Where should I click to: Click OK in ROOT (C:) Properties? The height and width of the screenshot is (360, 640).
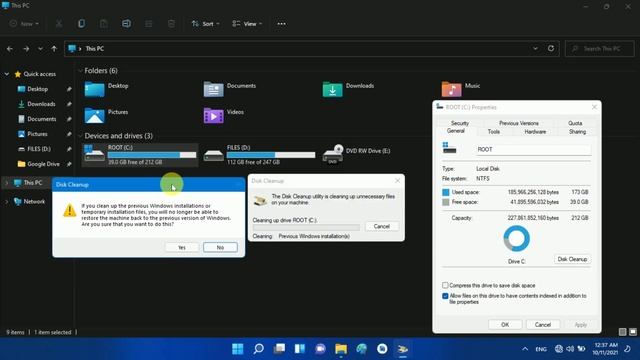click(x=505, y=324)
